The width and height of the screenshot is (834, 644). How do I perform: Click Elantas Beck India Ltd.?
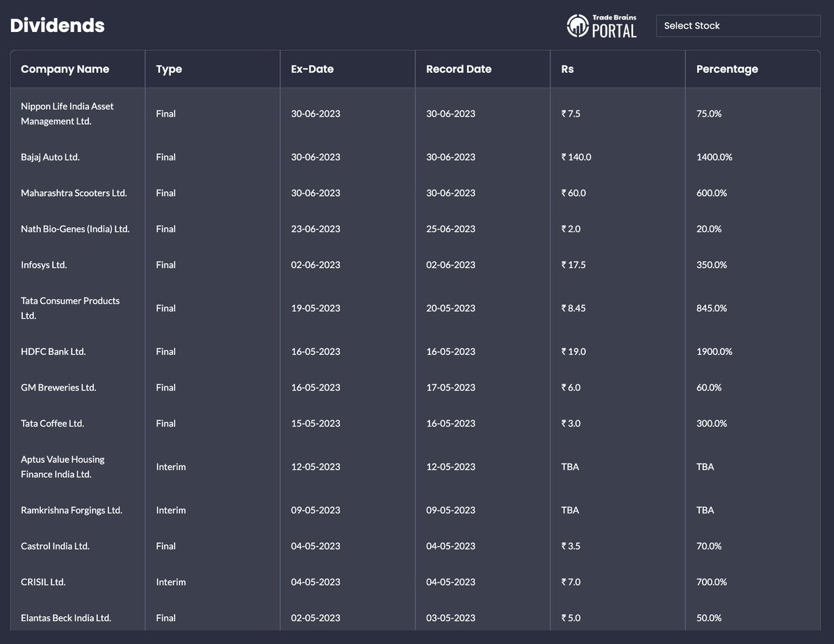pos(66,618)
